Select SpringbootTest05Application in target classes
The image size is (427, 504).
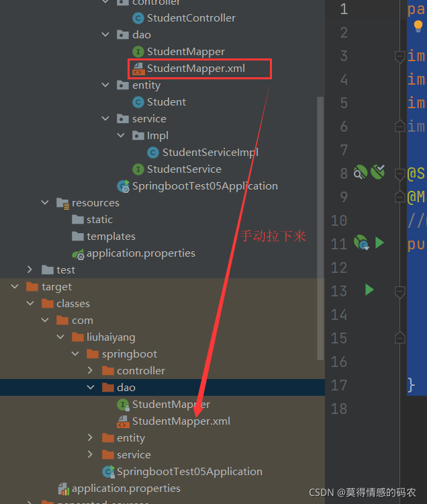coord(189,472)
